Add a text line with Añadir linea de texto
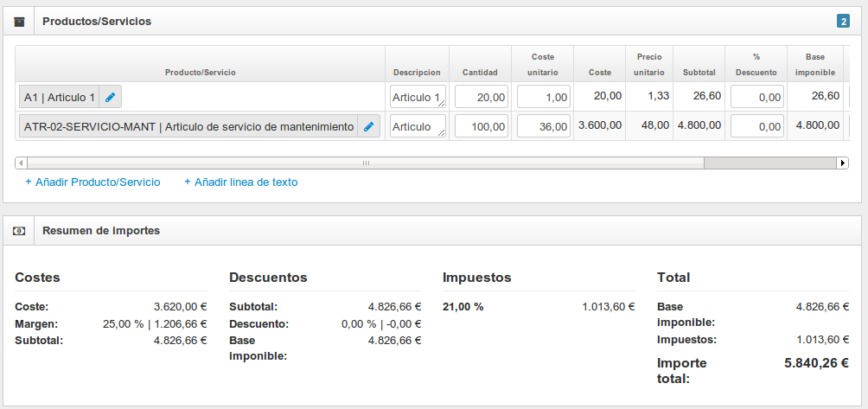 pyautogui.click(x=241, y=182)
